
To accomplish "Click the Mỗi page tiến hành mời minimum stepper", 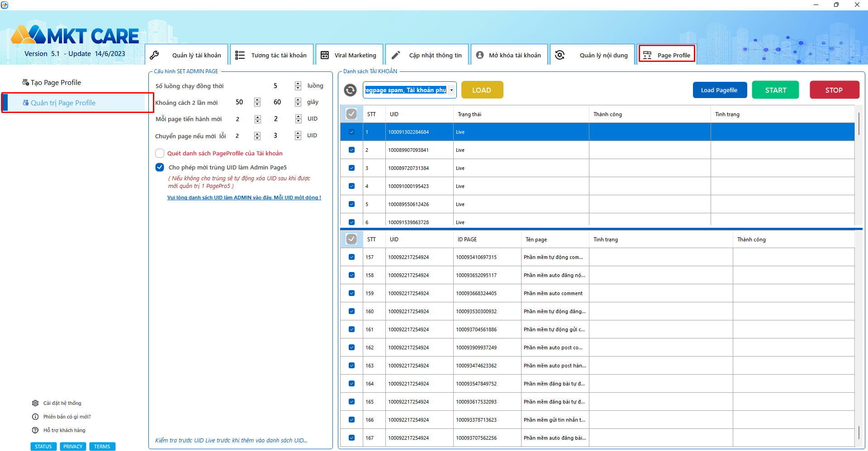I will [x=258, y=119].
